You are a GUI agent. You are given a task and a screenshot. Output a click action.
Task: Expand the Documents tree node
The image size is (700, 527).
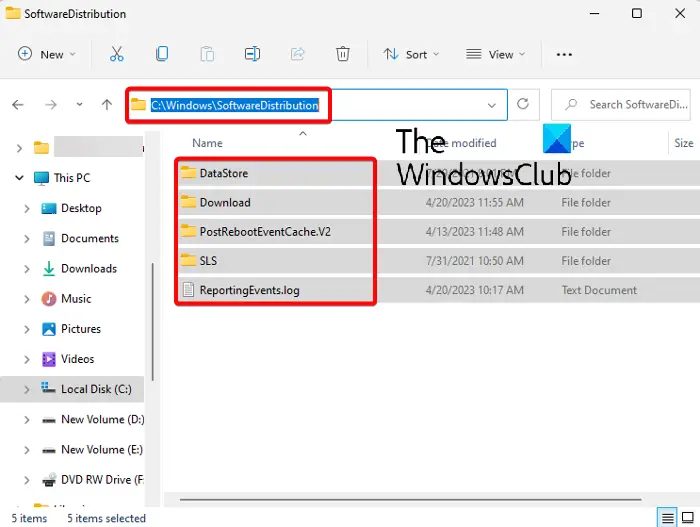(x=27, y=239)
